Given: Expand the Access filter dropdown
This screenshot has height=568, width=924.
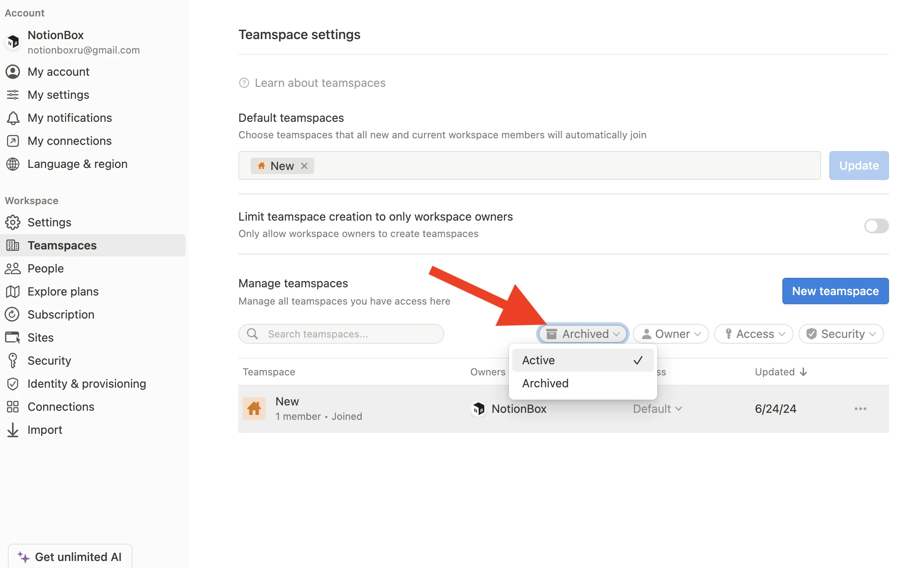Looking at the screenshot, I should 753,334.
